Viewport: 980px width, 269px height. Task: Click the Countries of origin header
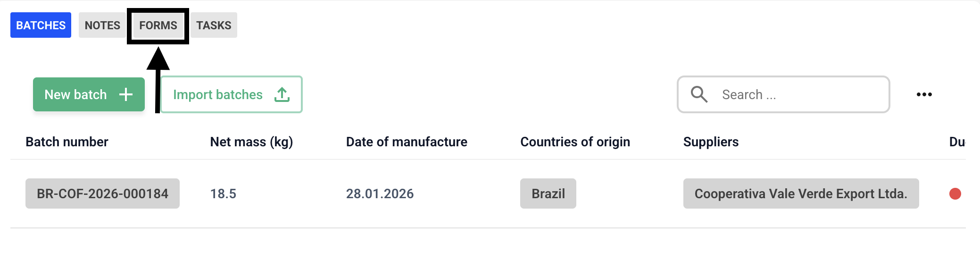[x=575, y=142]
